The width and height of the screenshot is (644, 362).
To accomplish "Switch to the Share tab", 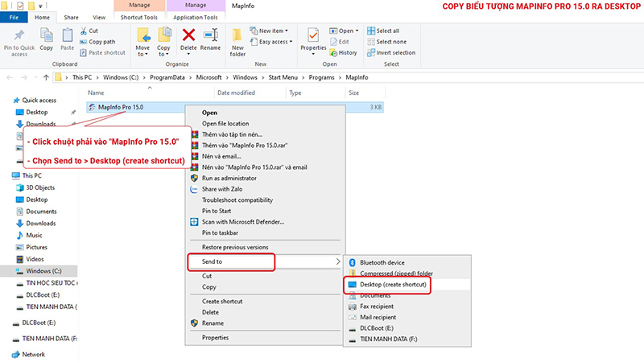I will (71, 17).
